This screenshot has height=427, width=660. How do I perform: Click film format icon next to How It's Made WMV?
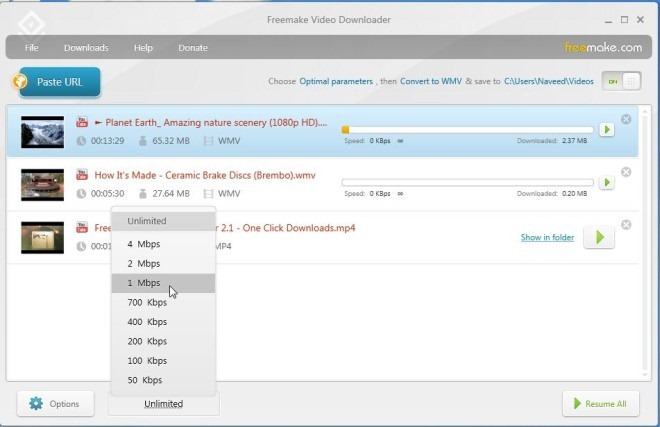pyautogui.click(x=208, y=194)
